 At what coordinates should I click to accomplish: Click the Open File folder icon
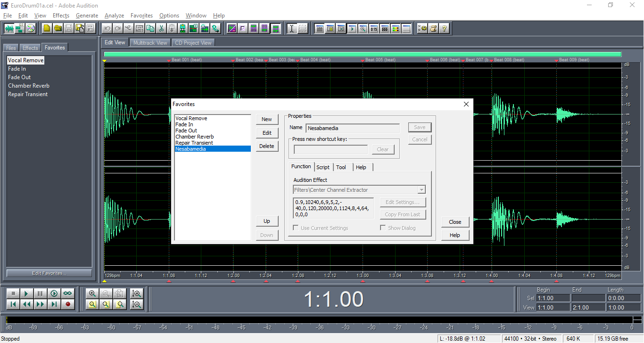coord(58,28)
